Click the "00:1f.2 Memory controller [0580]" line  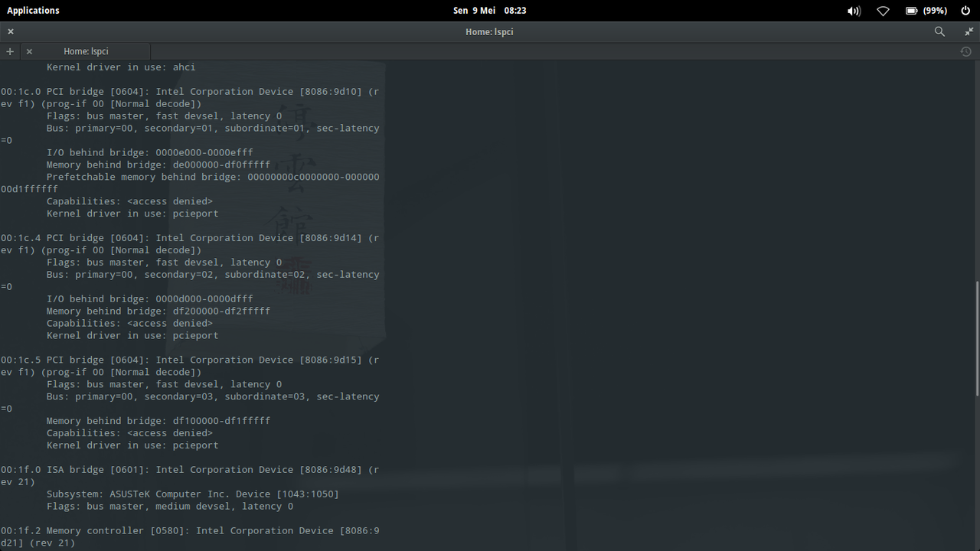pyautogui.click(x=190, y=536)
